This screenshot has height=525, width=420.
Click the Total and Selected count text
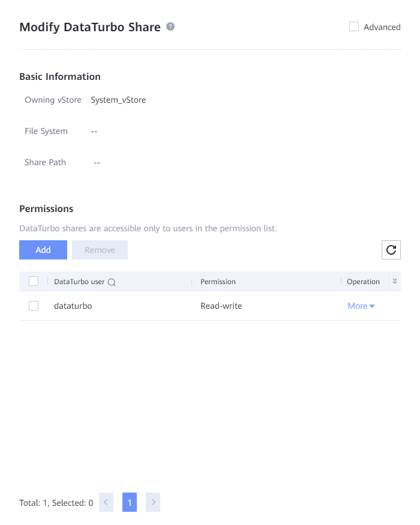(x=56, y=503)
